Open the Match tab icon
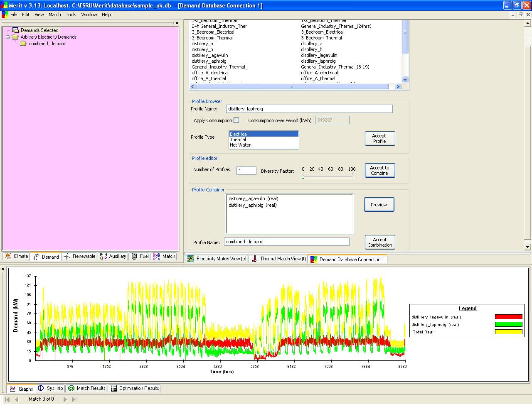The height and width of the screenshot is (404, 532). click(157, 256)
